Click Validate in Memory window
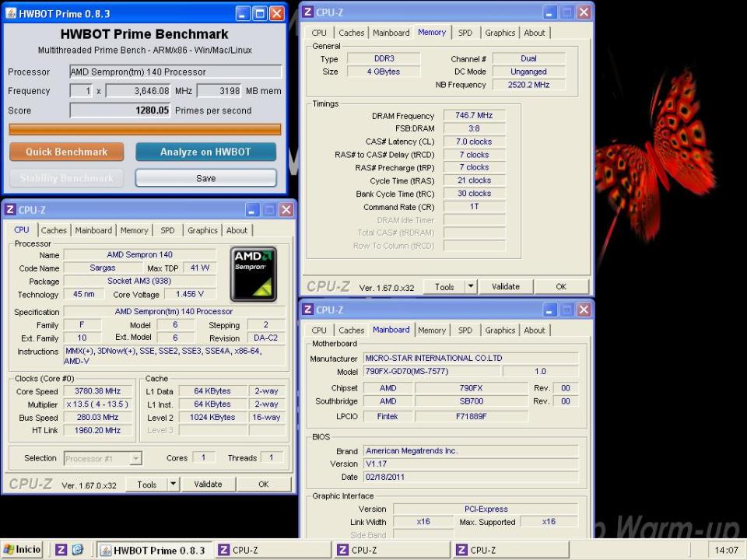The image size is (747, 560). [506, 287]
